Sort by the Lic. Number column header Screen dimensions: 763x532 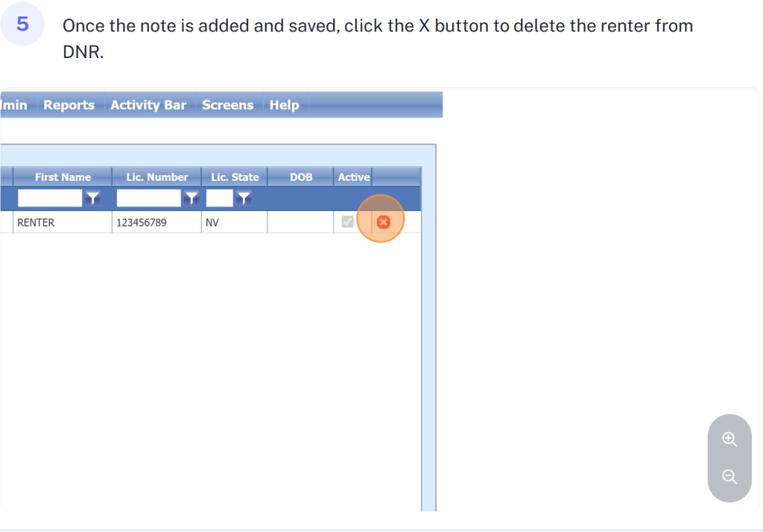(157, 177)
